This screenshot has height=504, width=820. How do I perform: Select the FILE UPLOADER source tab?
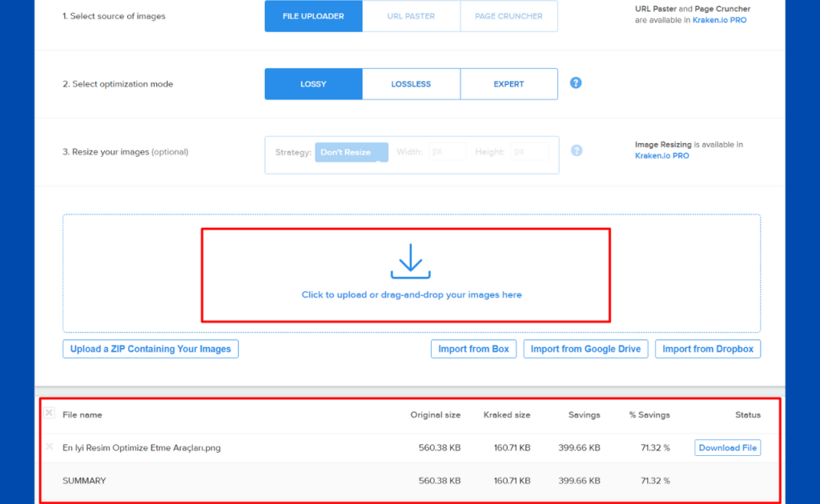coord(313,16)
